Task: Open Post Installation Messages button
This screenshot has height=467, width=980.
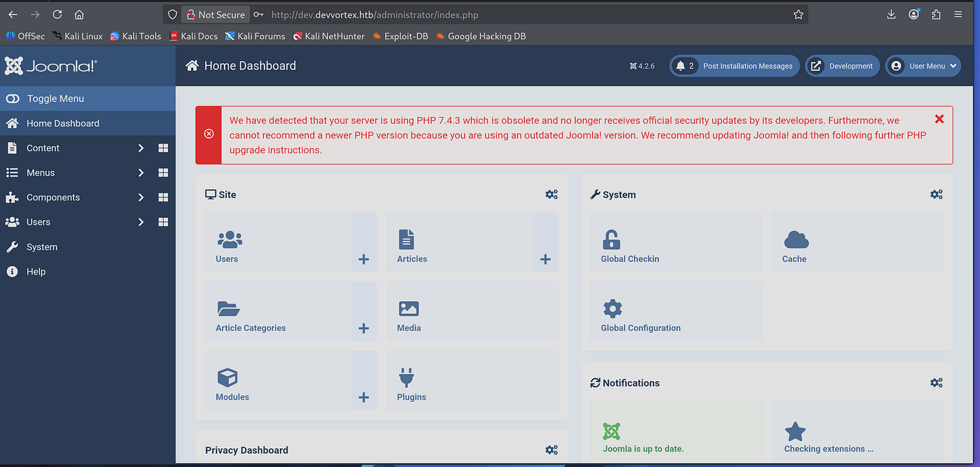Action: click(x=734, y=66)
